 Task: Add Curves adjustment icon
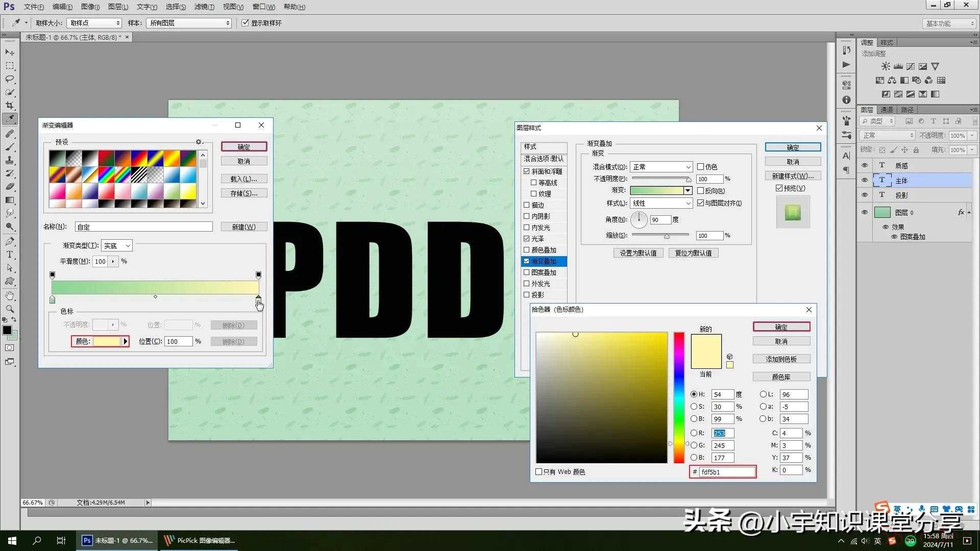[910, 66]
